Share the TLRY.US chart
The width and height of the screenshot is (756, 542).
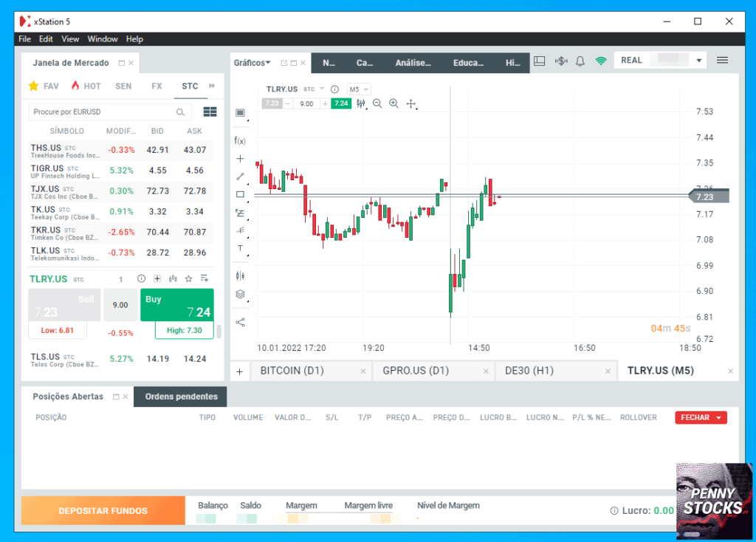(x=240, y=322)
